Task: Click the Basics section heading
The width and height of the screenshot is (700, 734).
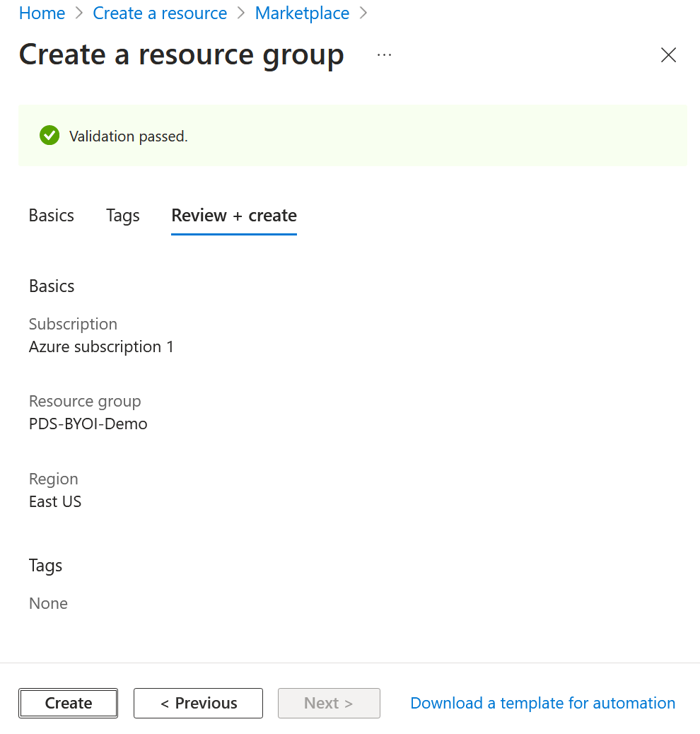Action: [51, 286]
